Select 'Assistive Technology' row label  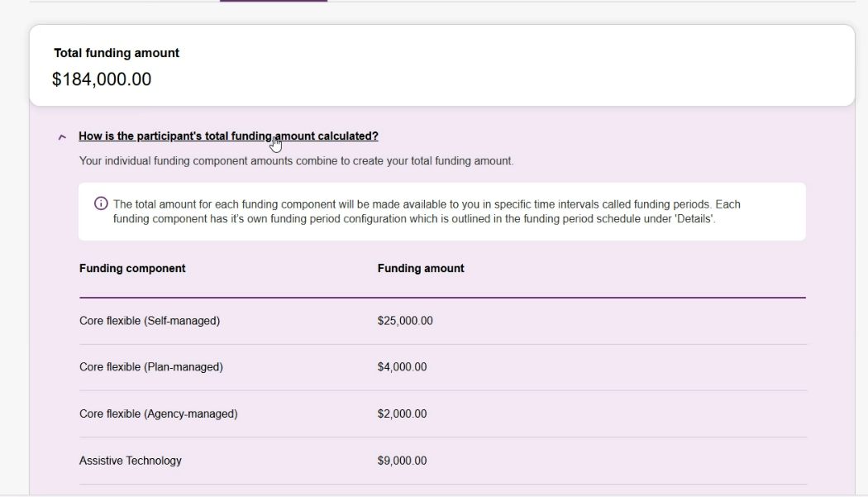click(130, 461)
